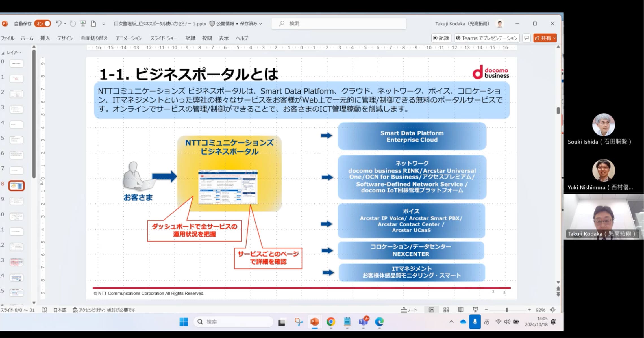This screenshot has height=338, width=644.
Task: Click the 共有 share button
Action: tap(545, 38)
